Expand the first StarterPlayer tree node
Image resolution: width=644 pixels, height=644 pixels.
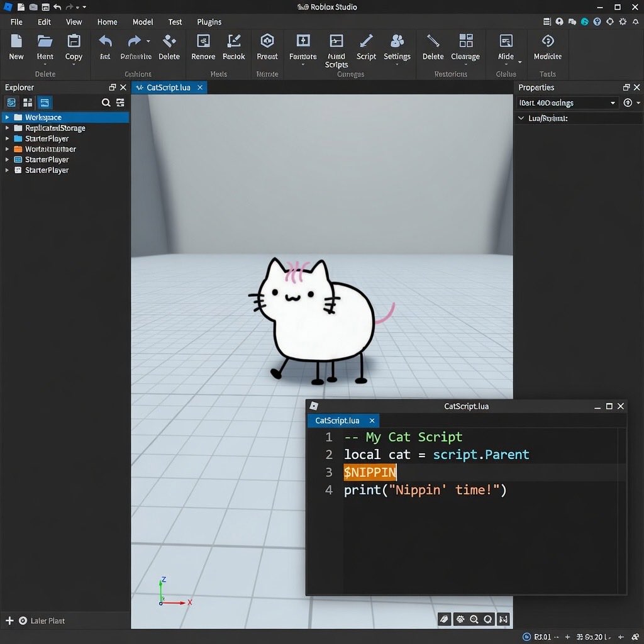(x=7, y=139)
